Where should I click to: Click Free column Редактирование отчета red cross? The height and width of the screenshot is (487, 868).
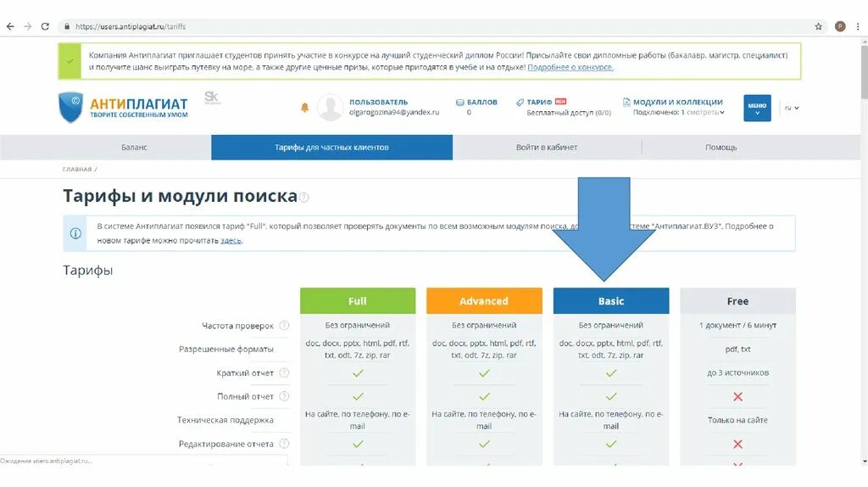[x=738, y=445]
